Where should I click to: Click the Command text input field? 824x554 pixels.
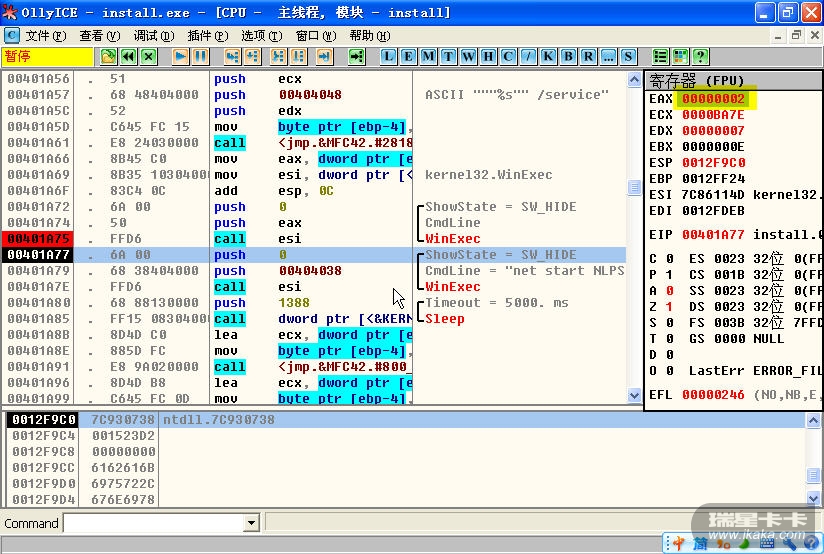tap(153, 523)
